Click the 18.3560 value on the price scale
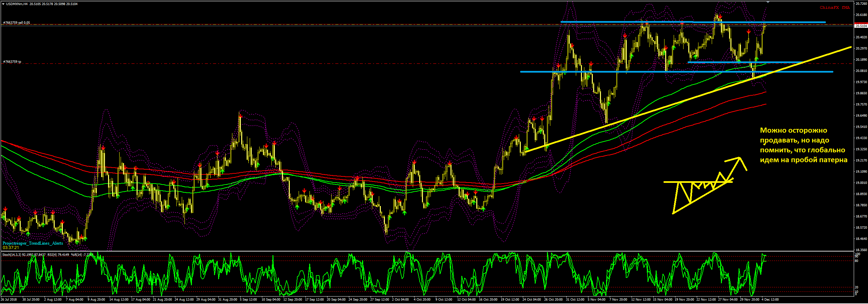The width and height of the screenshot is (868, 304). 861,250
